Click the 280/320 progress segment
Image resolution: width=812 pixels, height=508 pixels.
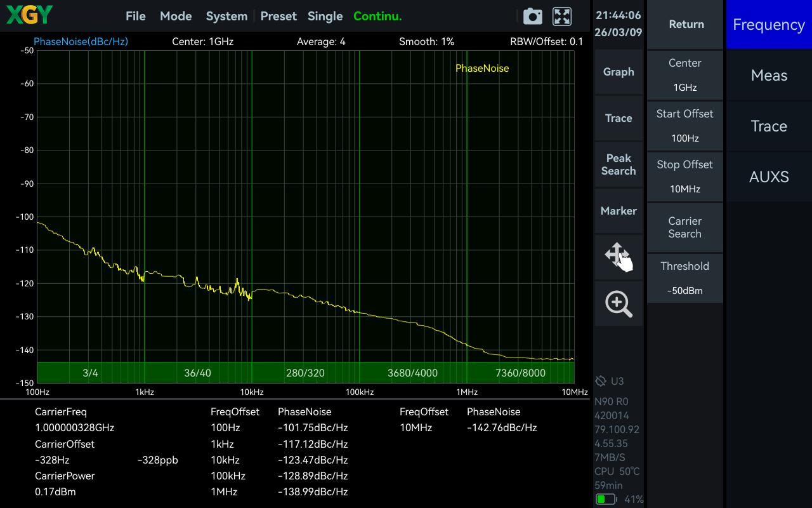[305, 373]
